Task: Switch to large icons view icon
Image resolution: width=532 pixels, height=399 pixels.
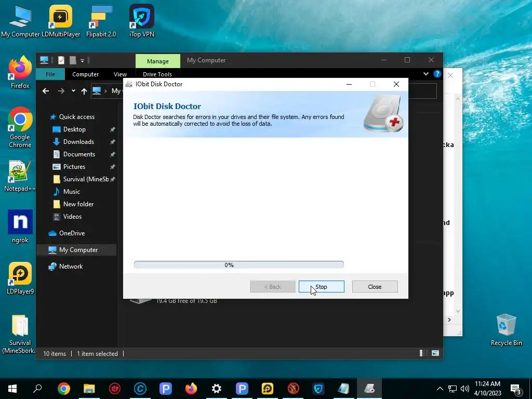Action: 435,353
